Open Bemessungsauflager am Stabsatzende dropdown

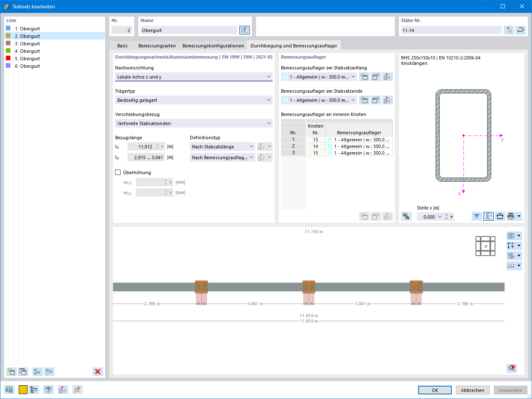(x=319, y=100)
